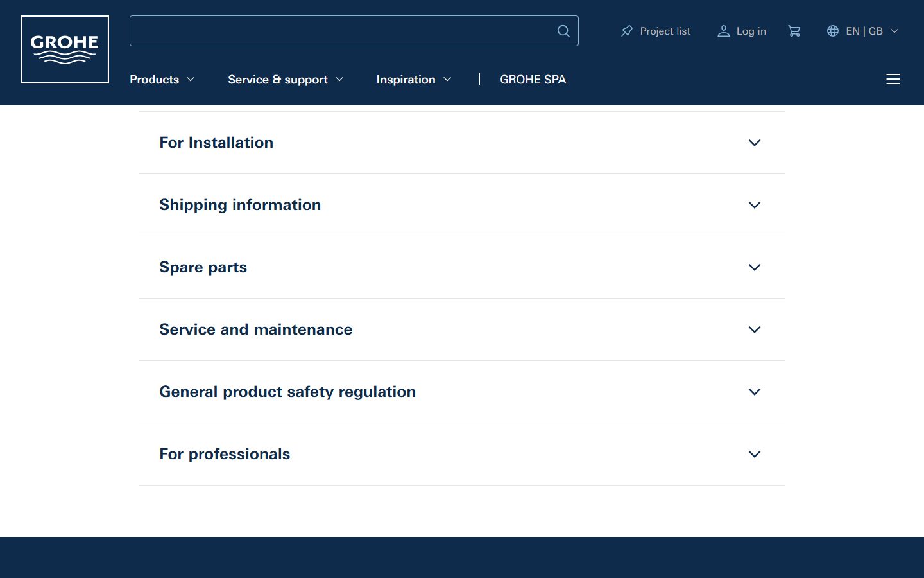924x578 pixels.
Task: Expand General product safety regulation chevron
Action: (x=755, y=392)
